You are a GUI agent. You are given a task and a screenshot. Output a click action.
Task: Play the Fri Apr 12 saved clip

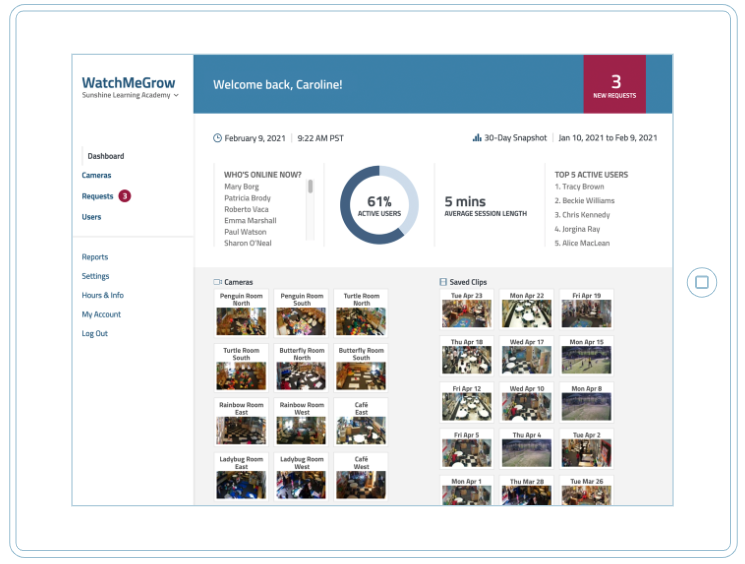[467, 403]
